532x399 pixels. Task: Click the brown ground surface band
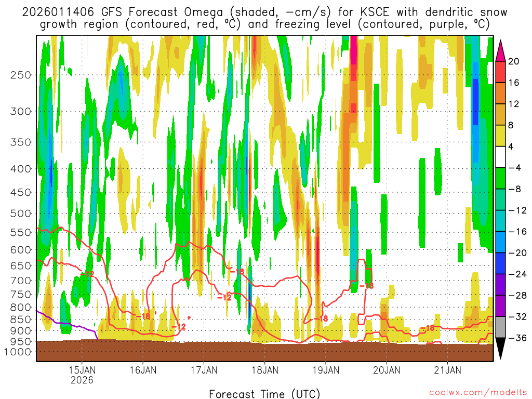264,352
